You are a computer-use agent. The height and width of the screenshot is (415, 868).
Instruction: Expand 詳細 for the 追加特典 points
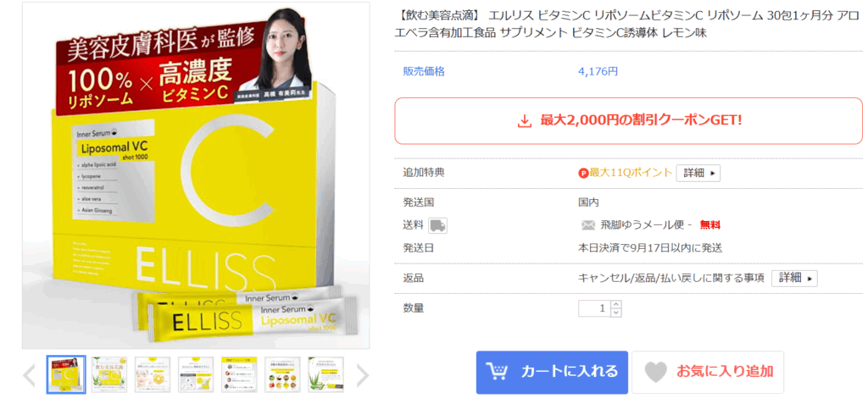pos(698,173)
